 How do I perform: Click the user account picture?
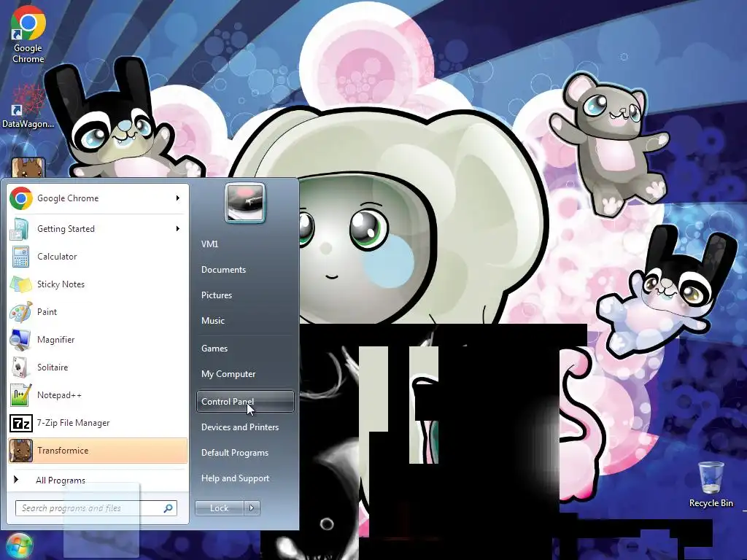(x=245, y=203)
